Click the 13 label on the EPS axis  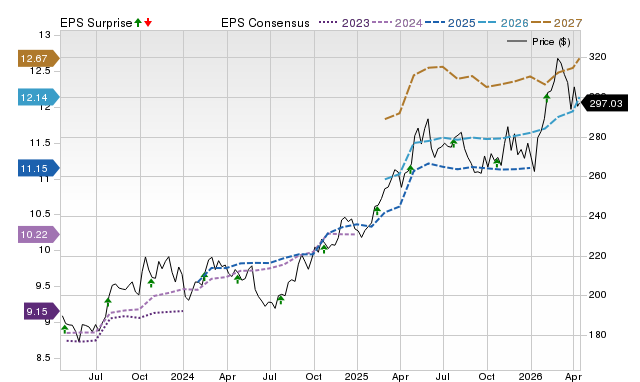[x=45, y=35]
